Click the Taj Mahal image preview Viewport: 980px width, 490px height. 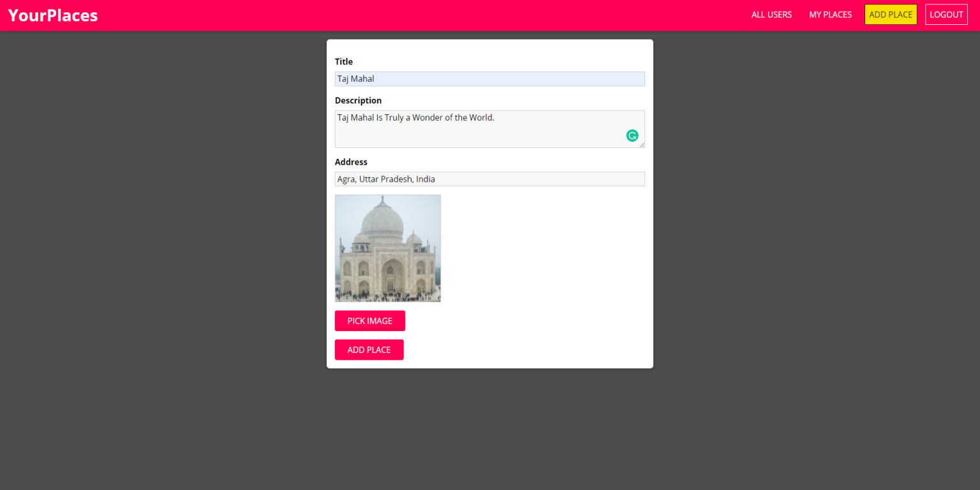(x=388, y=248)
